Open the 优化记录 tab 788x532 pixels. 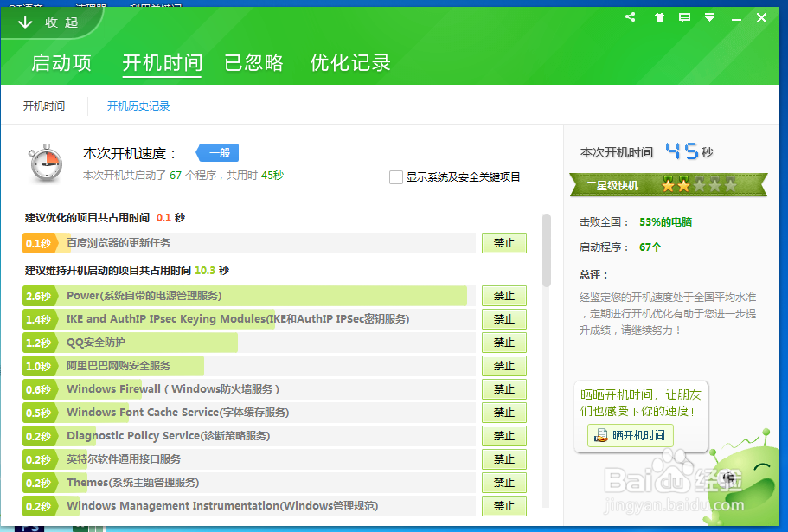[x=349, y=62]
